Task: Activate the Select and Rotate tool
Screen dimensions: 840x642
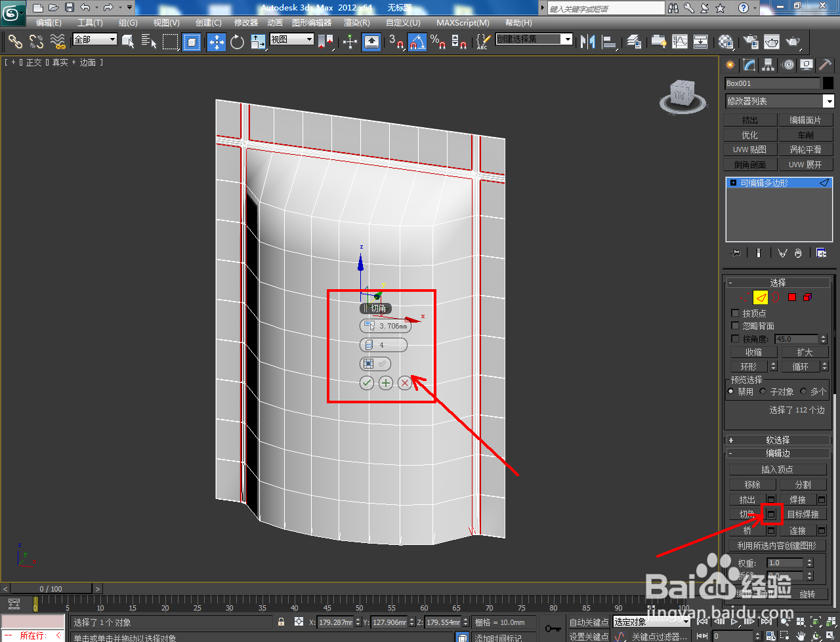Action: [237, 42]
